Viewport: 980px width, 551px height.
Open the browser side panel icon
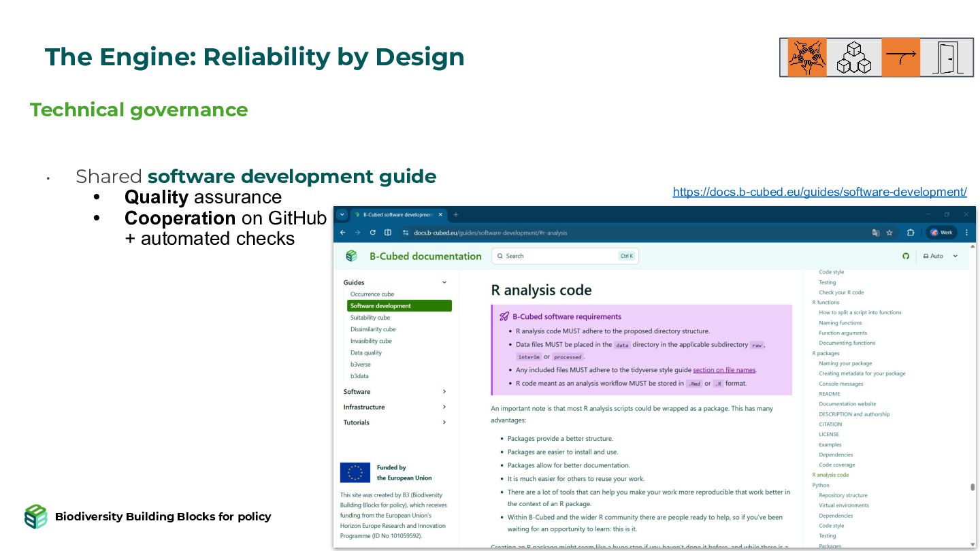coord(387,233)
